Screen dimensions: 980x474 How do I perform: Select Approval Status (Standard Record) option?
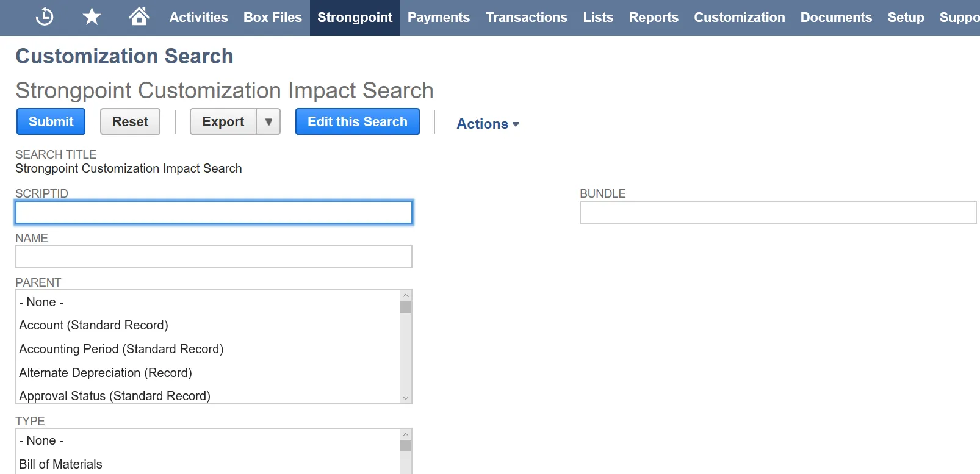pos(208,395)
